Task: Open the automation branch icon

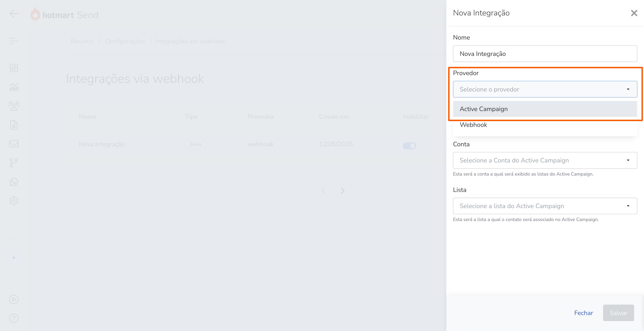Action: [x=14, y=163]
